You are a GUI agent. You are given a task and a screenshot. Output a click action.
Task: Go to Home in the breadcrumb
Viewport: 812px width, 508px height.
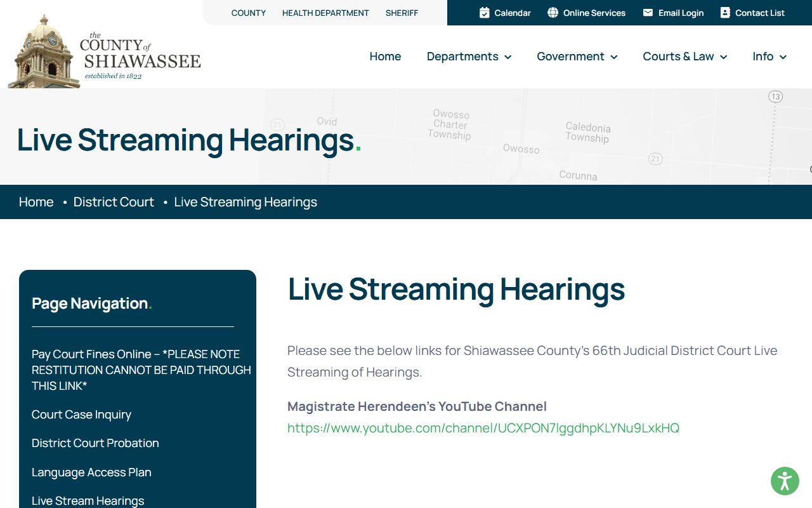pos(36,202)
